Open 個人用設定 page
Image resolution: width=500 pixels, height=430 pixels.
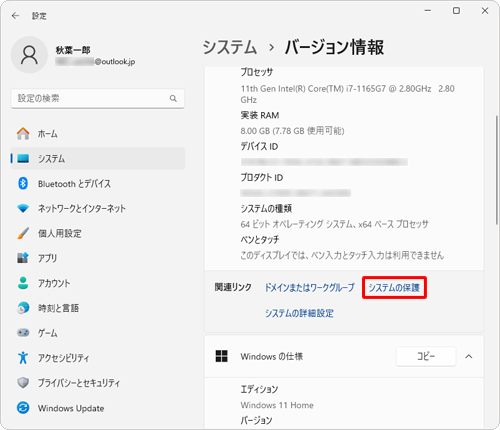[98, 233]
